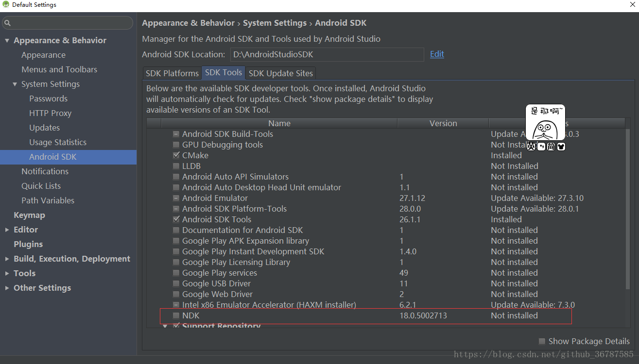
Task: Toggle the Android SDK Platform-Tools checkbox
Action: tap(176, 209)
